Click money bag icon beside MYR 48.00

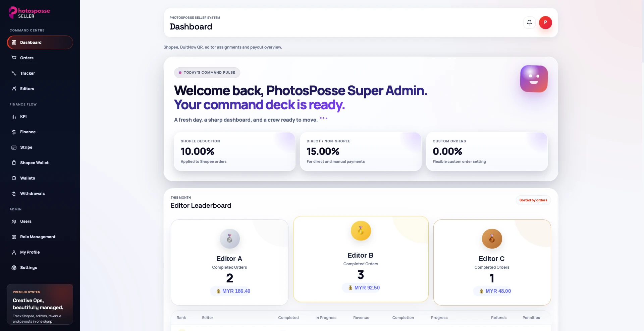(481, 291)
